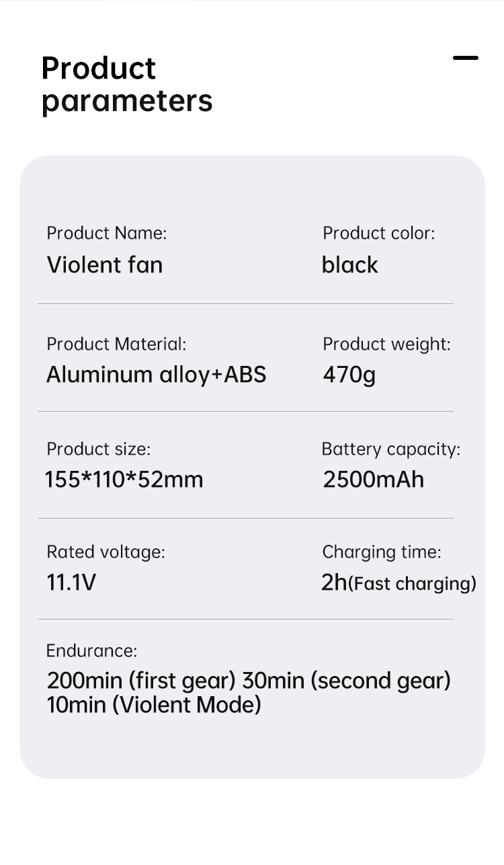
Task: Click the Endurance label
Action: [91, 650]
